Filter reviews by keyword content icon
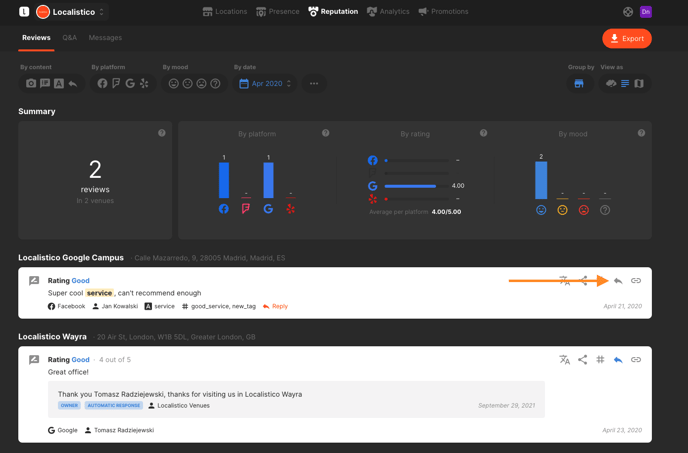 [x=59, y=83]
